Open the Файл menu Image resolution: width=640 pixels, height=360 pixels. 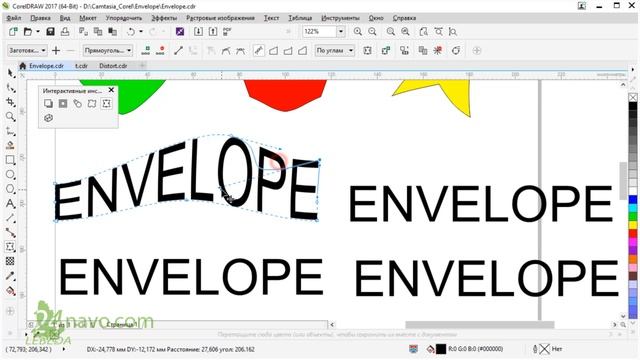pos(14,18)
